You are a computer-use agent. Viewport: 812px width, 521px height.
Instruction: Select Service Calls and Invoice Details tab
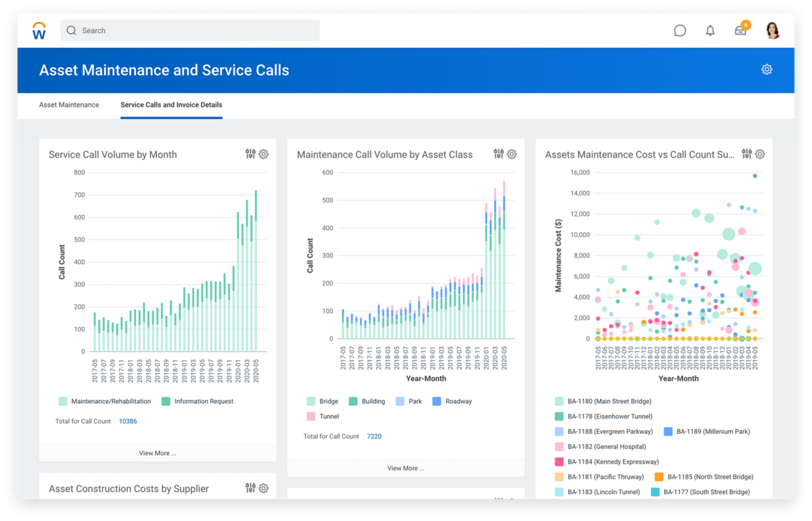coord(171,105)
